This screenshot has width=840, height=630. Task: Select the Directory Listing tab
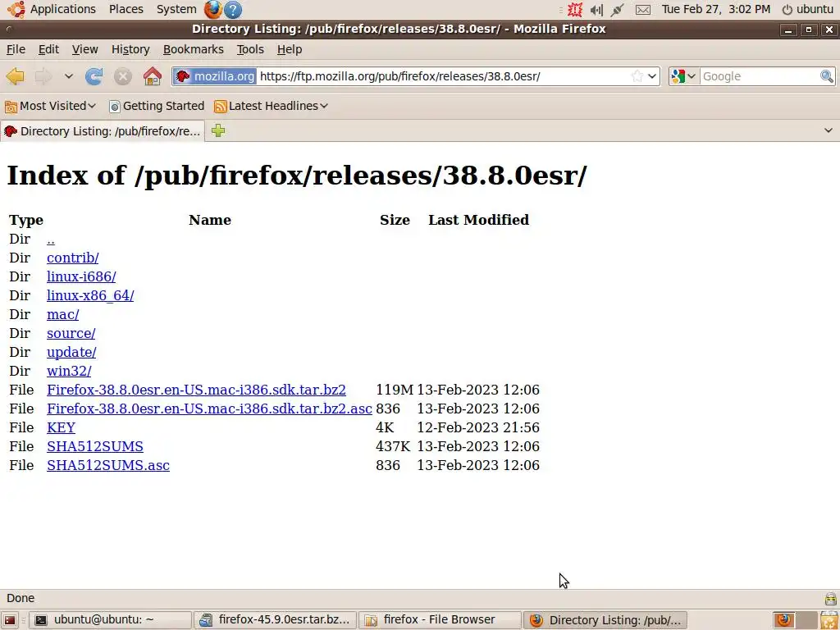click(103, 131)
